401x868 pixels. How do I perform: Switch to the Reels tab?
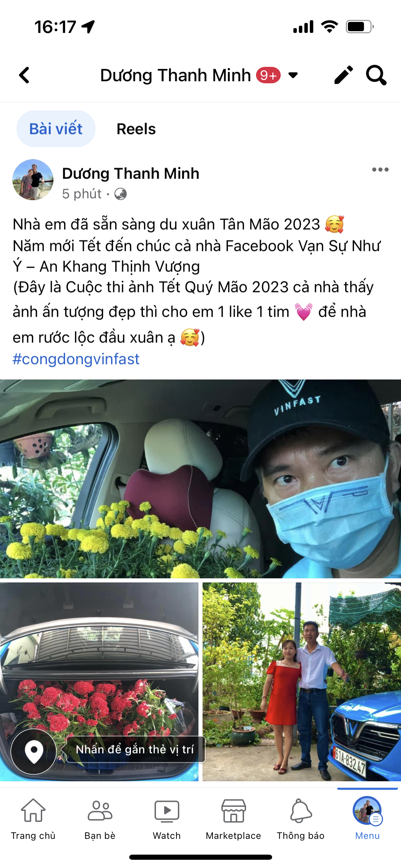pos(136,129)
